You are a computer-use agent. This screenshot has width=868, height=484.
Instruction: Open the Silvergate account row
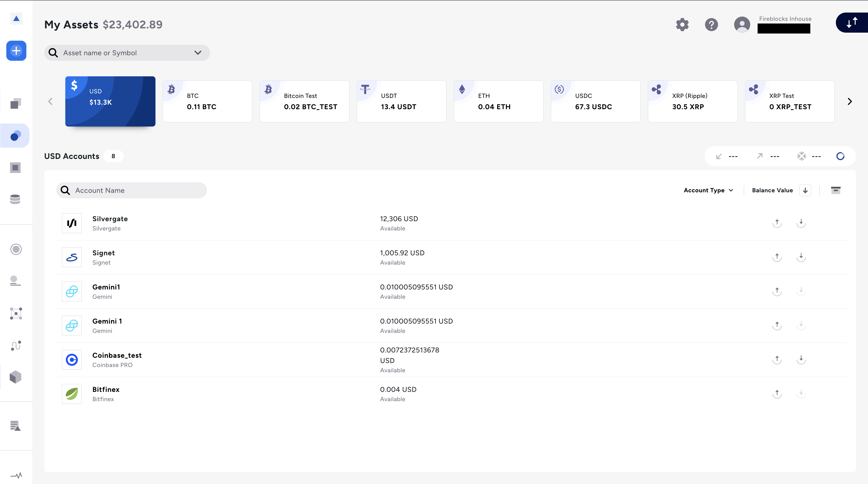451,223
